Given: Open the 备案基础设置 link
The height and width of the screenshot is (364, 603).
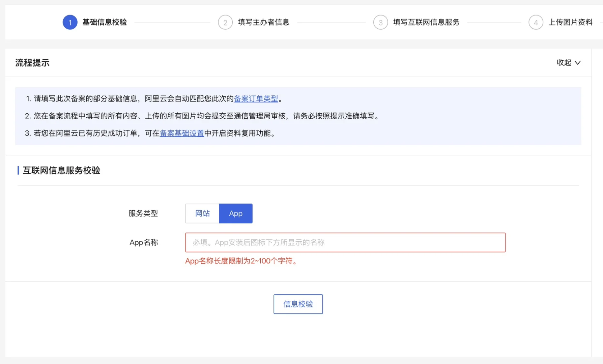Looking at the screenshot, I should (x=181, y=133).
